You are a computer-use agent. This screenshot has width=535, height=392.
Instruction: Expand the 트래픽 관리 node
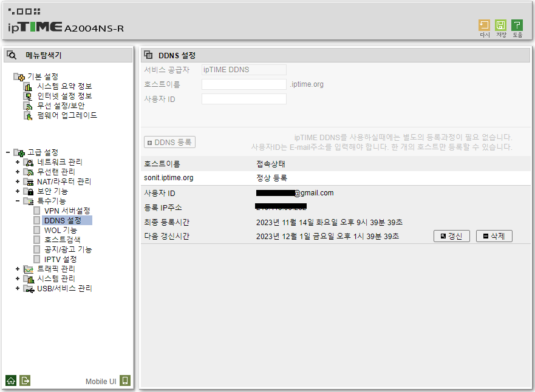point(18,269)
